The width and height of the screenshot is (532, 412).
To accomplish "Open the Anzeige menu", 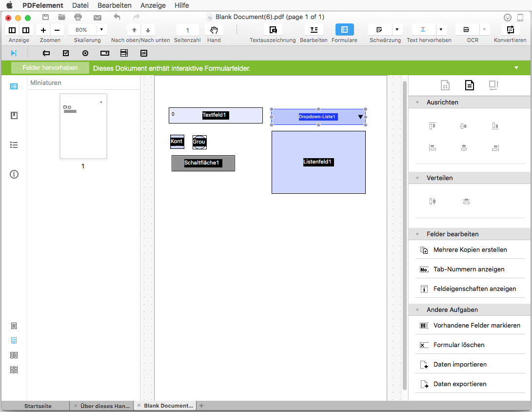I will (153, 5).
